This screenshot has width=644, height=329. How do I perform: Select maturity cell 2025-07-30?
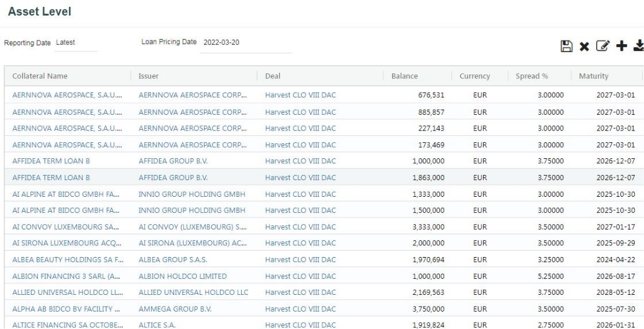[615, 309]
